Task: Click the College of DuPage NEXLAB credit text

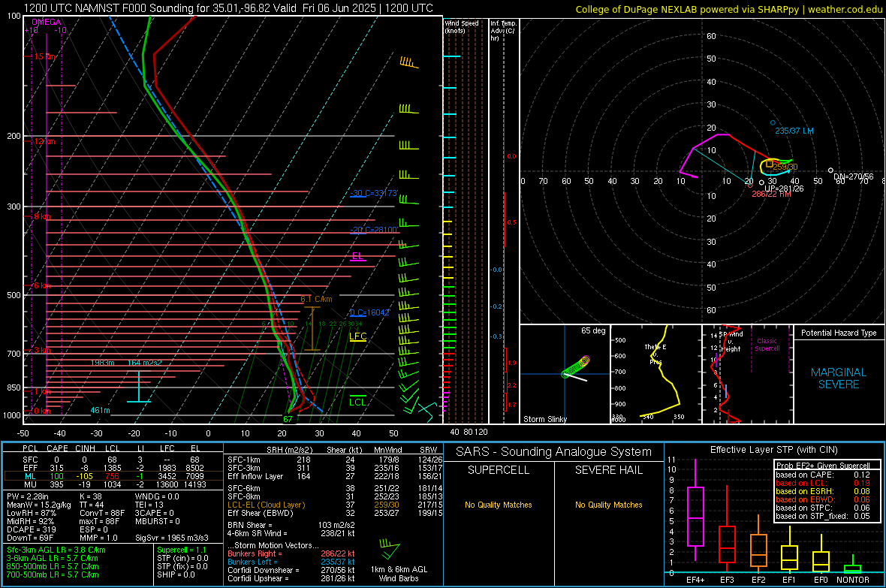Action: click(728, 9)
